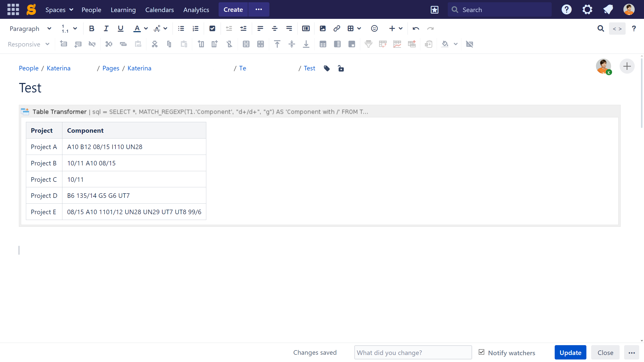Open the Calendars menu item
This screenshot has height=362, width=644.
pos(159,10)
